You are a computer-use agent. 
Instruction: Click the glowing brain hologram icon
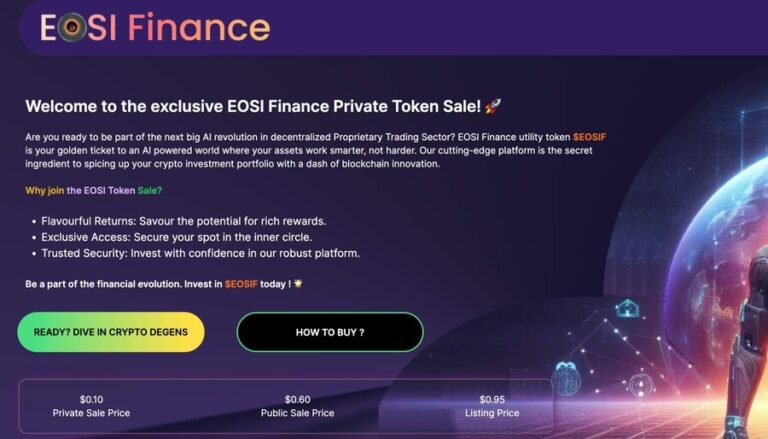tap(565, 376)
